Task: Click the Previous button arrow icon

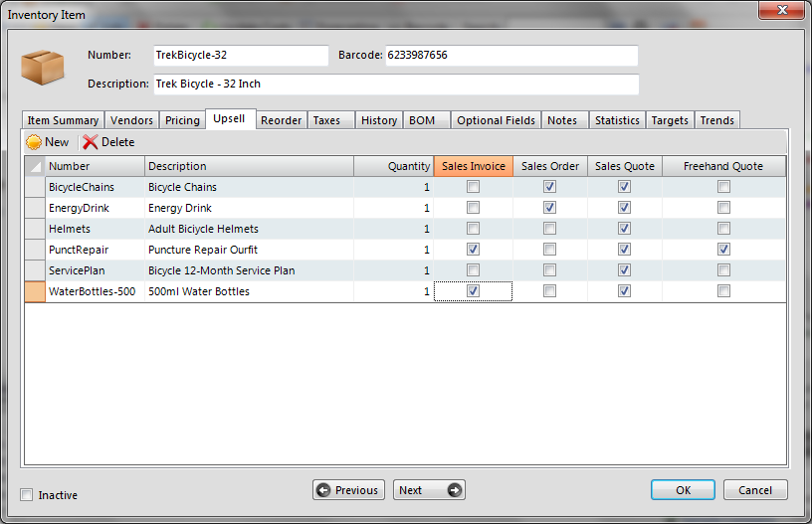Action: coord(322,490)
